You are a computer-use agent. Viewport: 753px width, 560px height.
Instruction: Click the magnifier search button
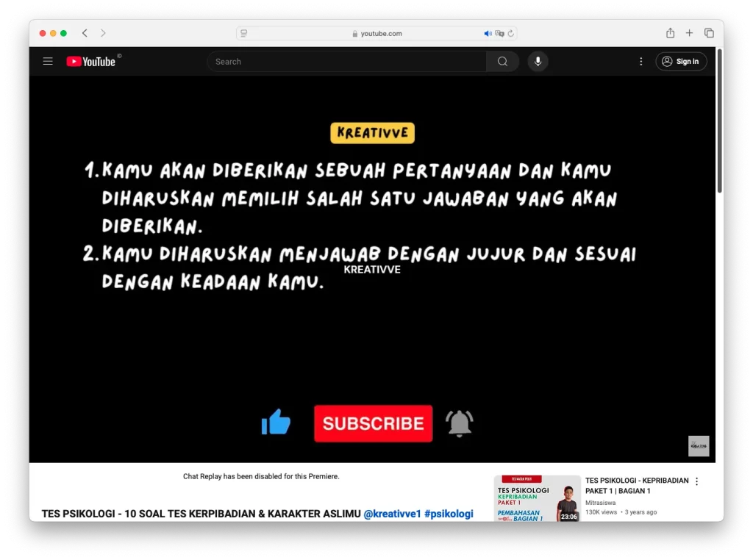tap(502, 62)
